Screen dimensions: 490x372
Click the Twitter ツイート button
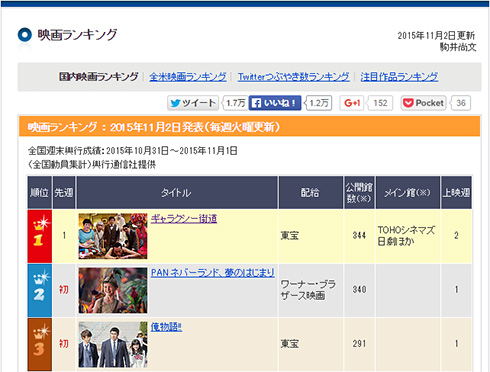(x=193, y=103)
